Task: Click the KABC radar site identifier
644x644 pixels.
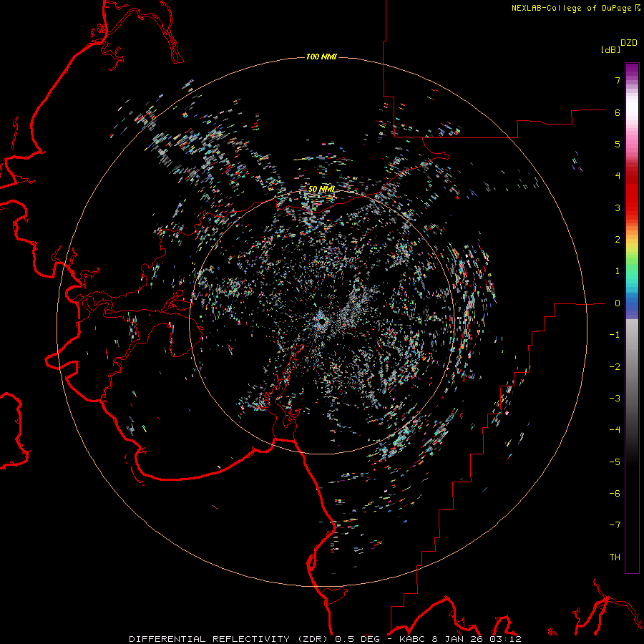Action: 413,639
